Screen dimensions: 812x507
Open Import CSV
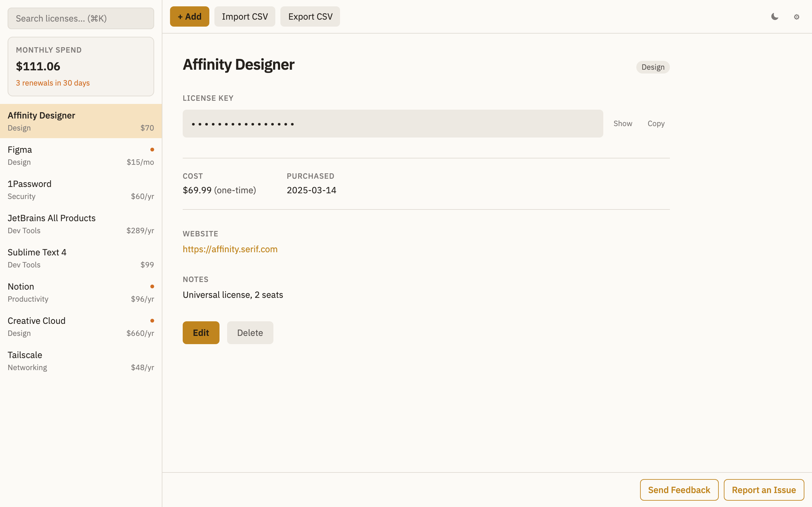[x=245, y=16]
